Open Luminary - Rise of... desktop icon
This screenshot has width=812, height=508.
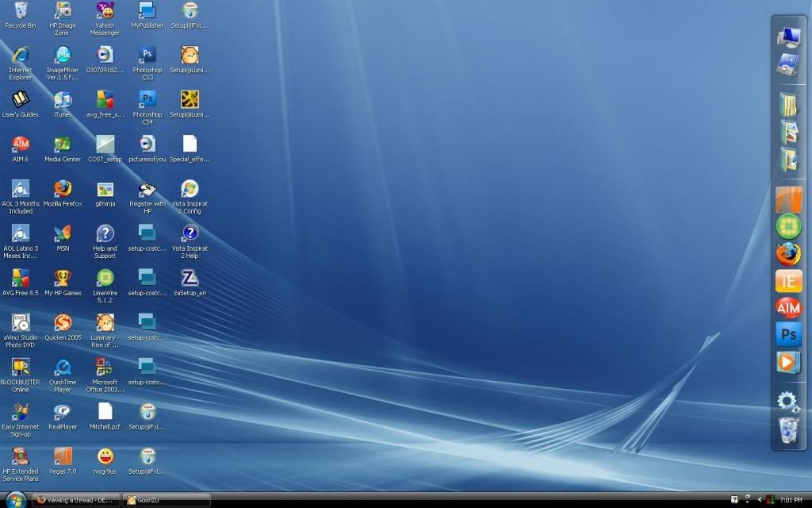(105, 330)
